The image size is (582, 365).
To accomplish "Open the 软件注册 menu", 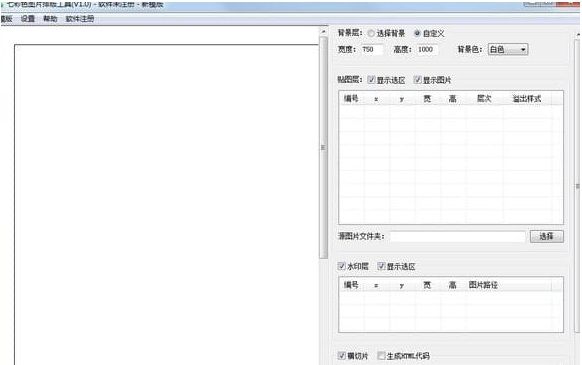I will [80, 19].
